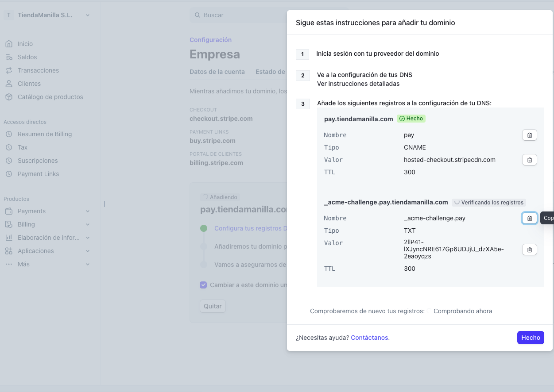This screenshot has width=554, height=392.
Task: Open Suscripciones shortcut
Action: point(38,161)
